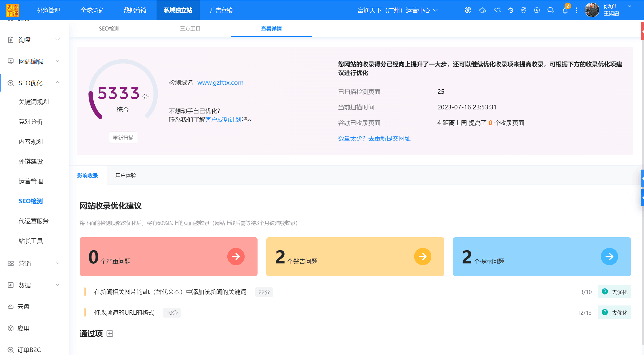Select SEO检测 in the sidebar
Screen dimensions: 644x355
(31, 201)
